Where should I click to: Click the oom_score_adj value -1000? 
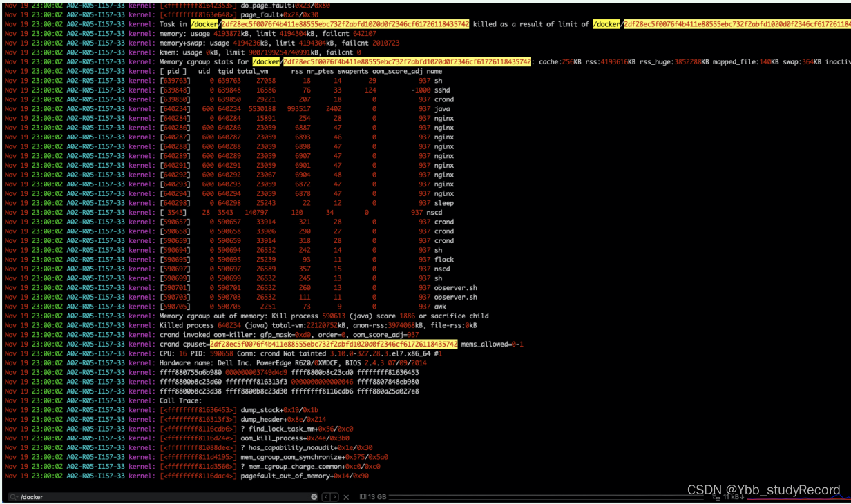(420, 90)
